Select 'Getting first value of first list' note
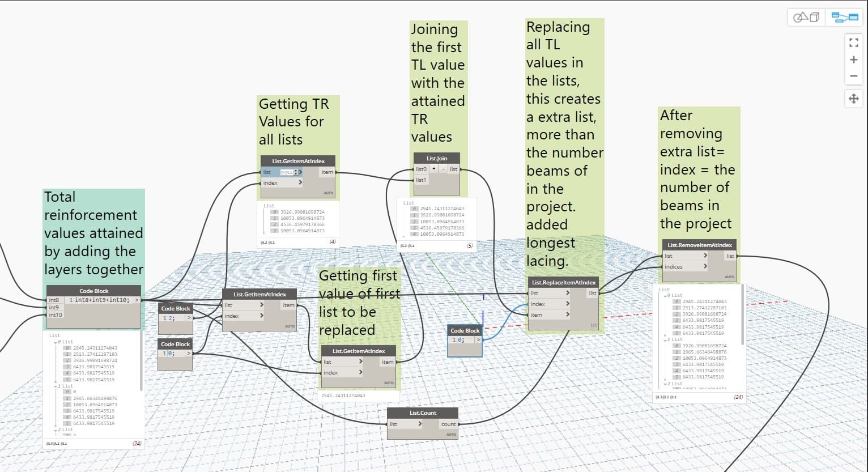The width and height of the screenshot is (868, 472). click(x=359, y=303)
